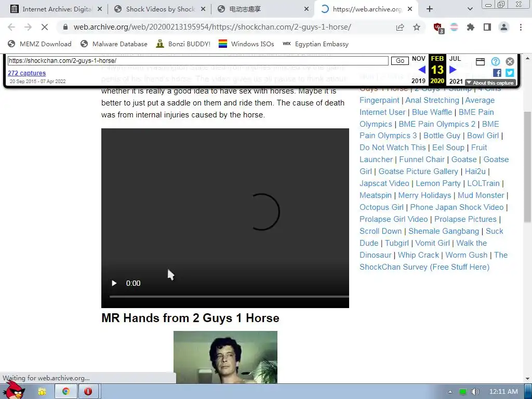Click the page vertical scrollbar thumb
This screenshot has width=532, height=399.
pos(528,167)
